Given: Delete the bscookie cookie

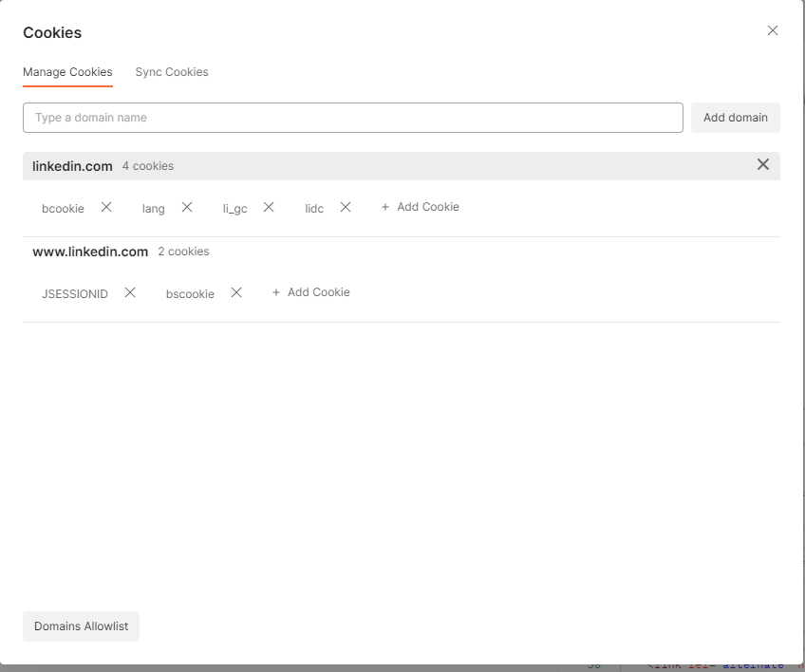Looking at the screenshot, I should 236,292.
